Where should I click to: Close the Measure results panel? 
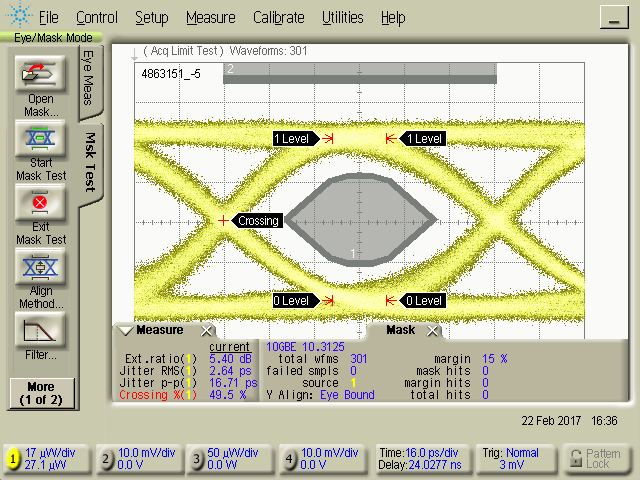[206, 331]
